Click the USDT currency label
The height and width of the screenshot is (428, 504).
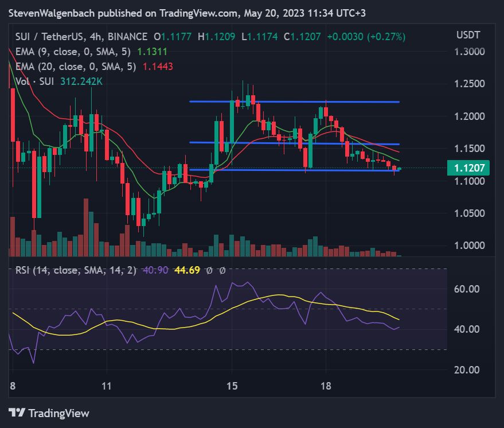click(468, 35)
